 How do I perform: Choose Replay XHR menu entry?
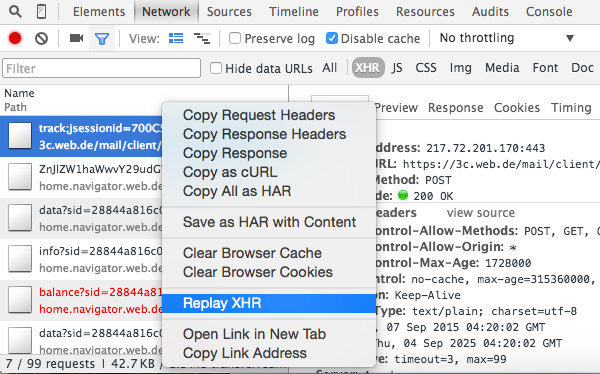coord(269,303)
